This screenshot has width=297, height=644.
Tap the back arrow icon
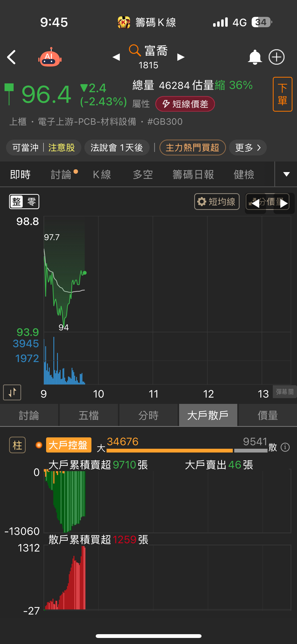(x=11, y=57)
